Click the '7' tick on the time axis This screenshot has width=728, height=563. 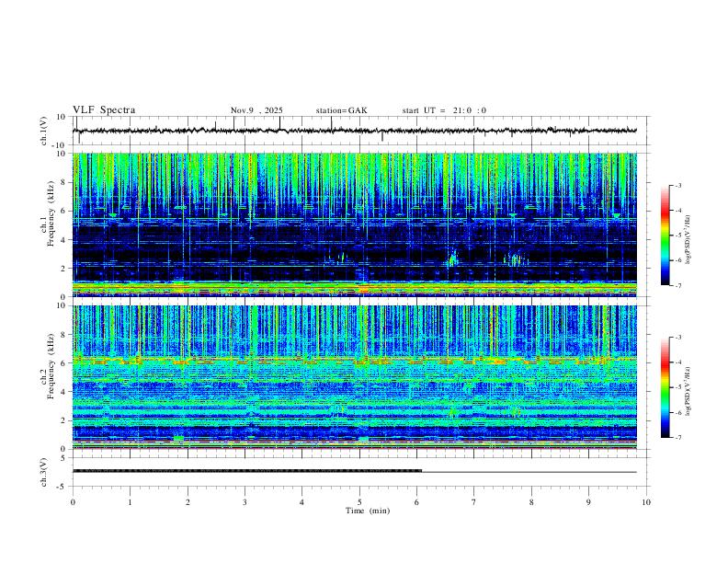474,502
